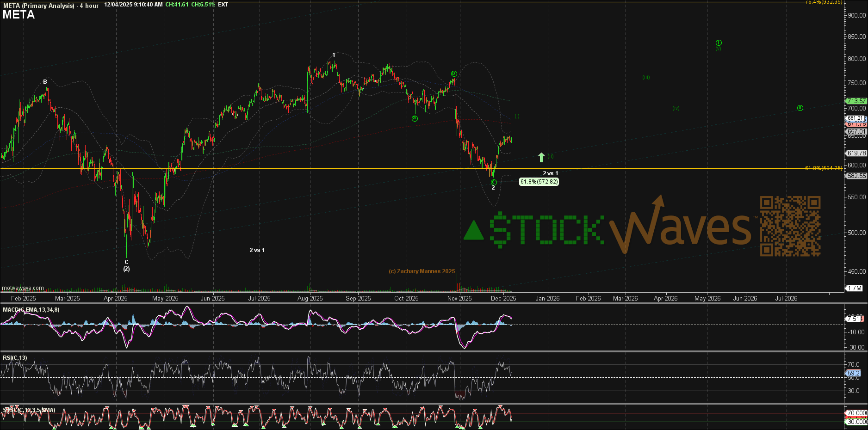Select the green 713.57 price axis label
Viewport: 868px width, 430px height.
click(856, 101)
